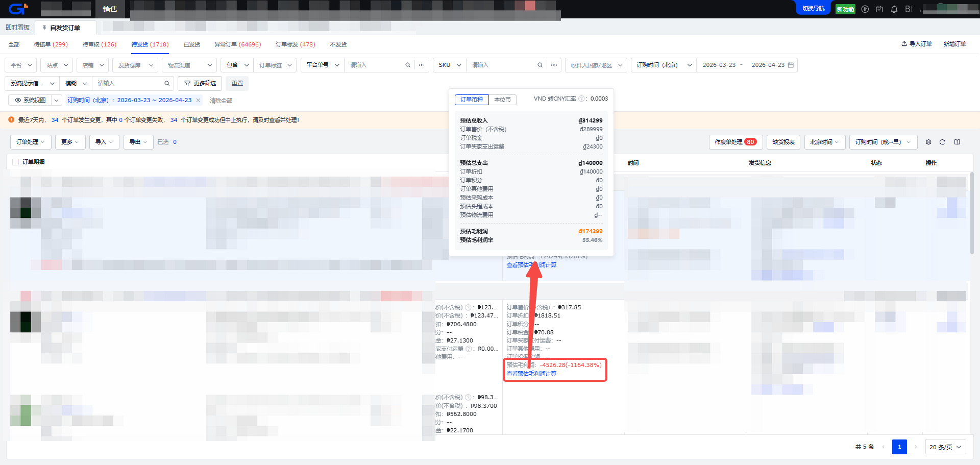Open the calendar task icon in header

point(879,9)
